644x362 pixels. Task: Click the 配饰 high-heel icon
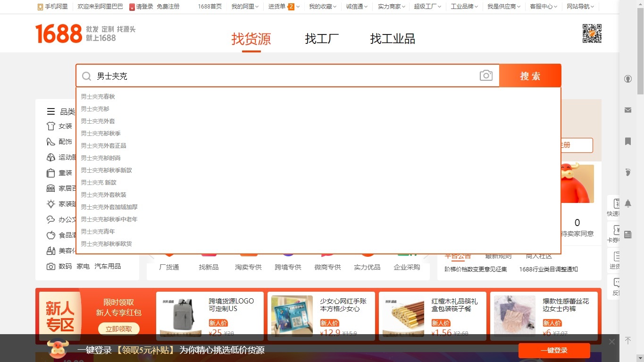coord(51,142)
